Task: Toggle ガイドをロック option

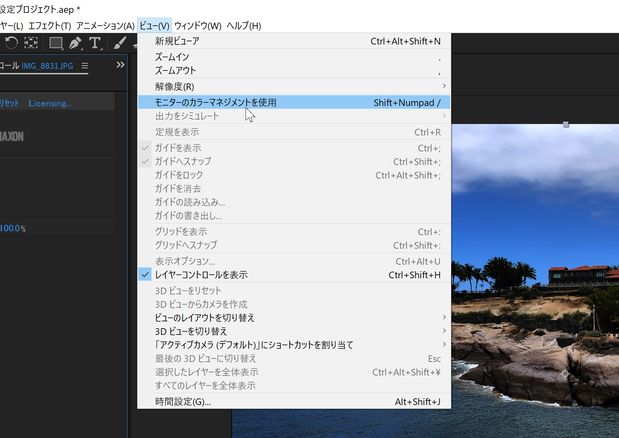Action: tap(294, 175)
